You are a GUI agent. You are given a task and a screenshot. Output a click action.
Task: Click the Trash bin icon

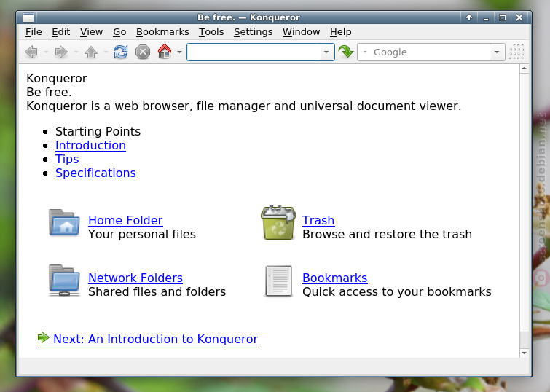click(278, 223)
